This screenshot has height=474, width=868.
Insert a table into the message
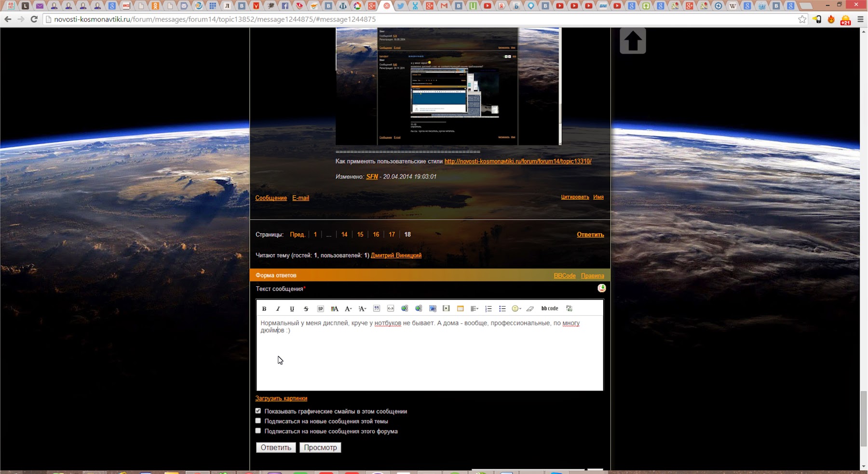coord(460,308)
